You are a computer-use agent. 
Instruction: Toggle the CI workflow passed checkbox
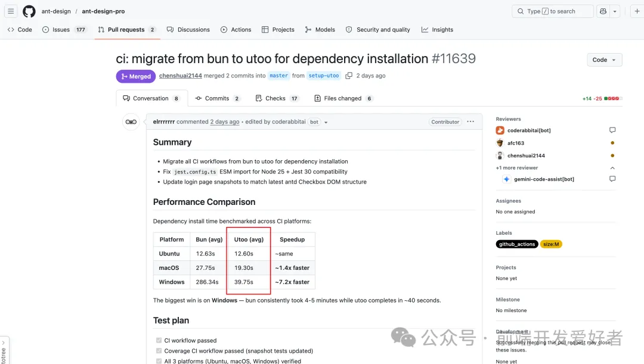[x=159, y=341]
